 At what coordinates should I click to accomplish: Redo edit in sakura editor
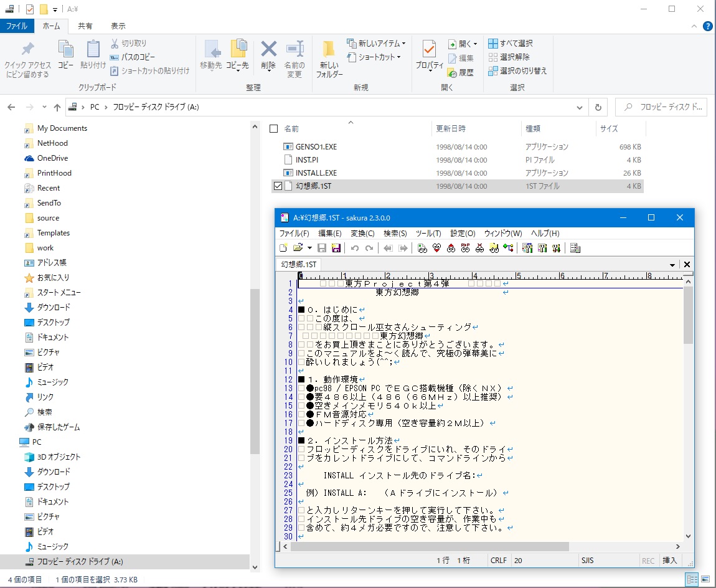[369, 248]
